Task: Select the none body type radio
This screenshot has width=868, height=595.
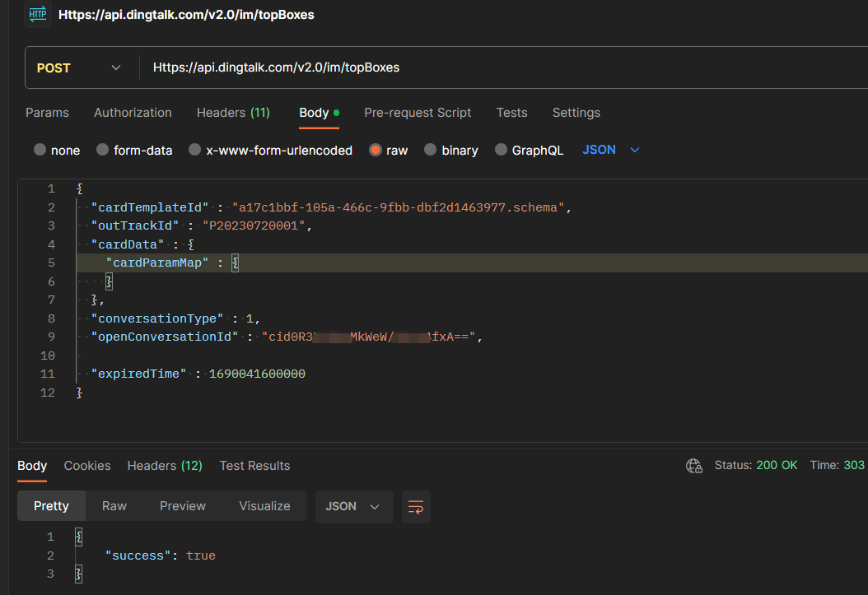Action: (x=40, y=150)
